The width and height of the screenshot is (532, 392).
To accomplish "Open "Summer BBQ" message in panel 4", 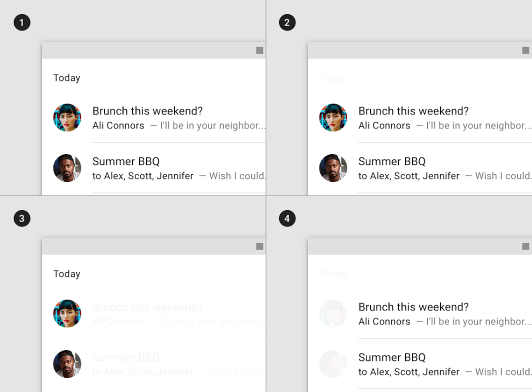I will (x=392, y=357).
